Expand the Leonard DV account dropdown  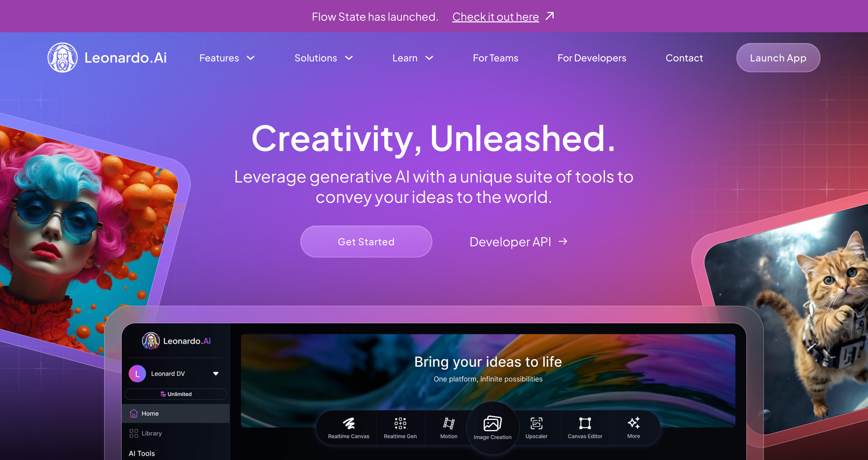point(216,373)
